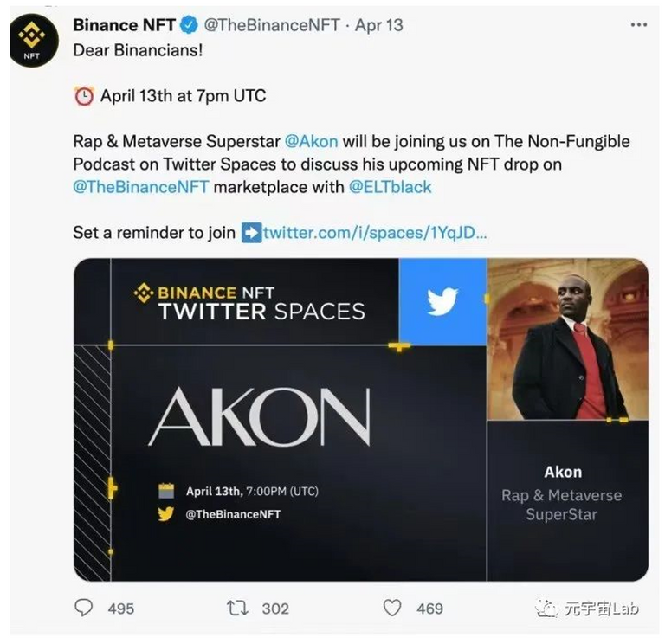Open the Binance NFT profile avatar
This screenshot has height=644, width=665.
coord(34,41)
